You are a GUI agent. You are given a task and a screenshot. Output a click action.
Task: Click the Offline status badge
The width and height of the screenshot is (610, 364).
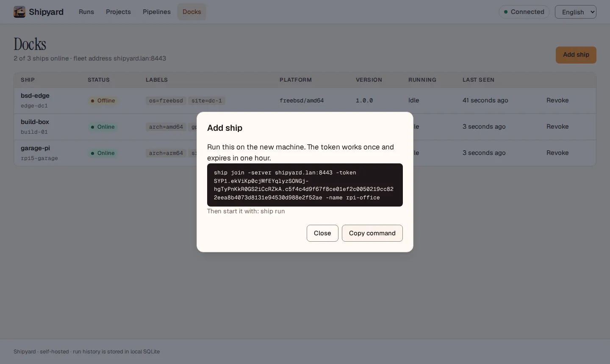[x=103, y=101]
